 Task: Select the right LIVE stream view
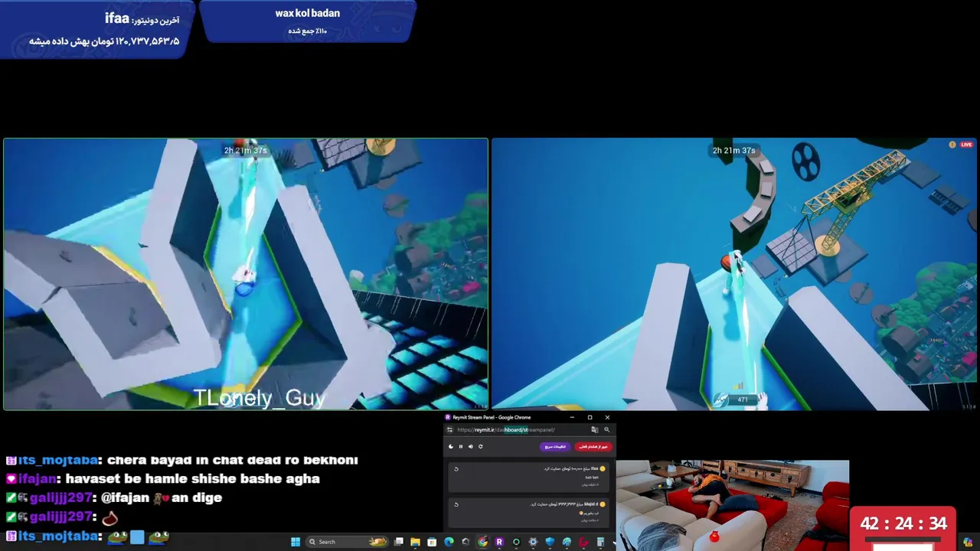coord(734,274)
